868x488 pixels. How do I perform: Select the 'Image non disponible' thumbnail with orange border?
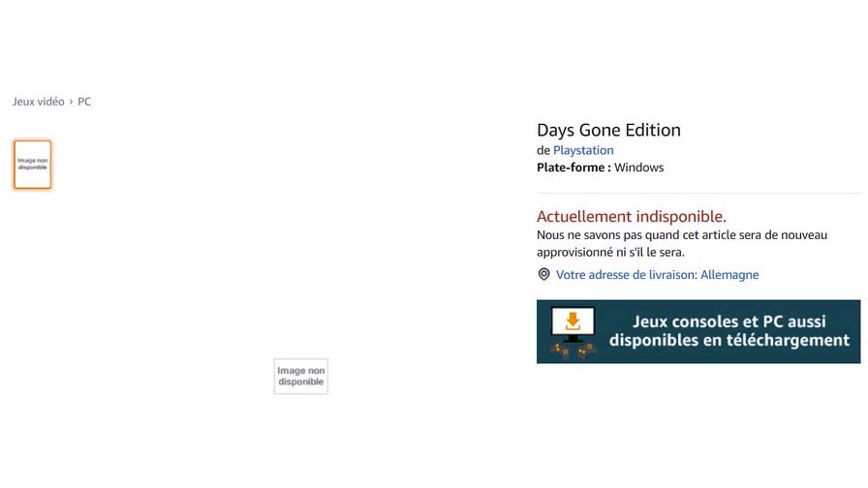pos(33,165)
